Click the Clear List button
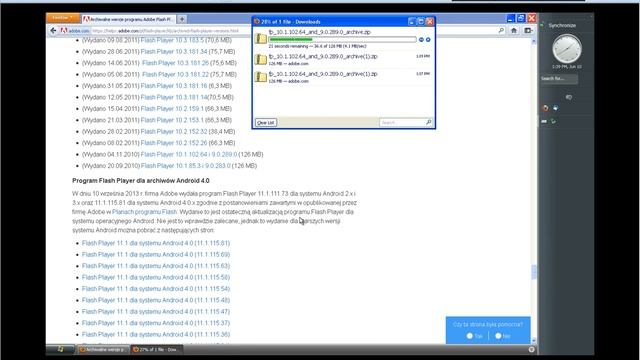Viewport: 640px width, 360px height. coord(266,122)
